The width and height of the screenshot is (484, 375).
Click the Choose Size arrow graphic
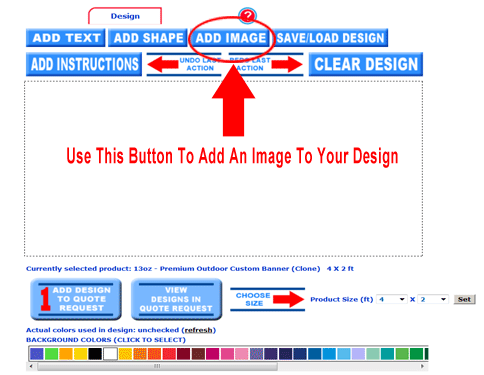pos(268,299)
